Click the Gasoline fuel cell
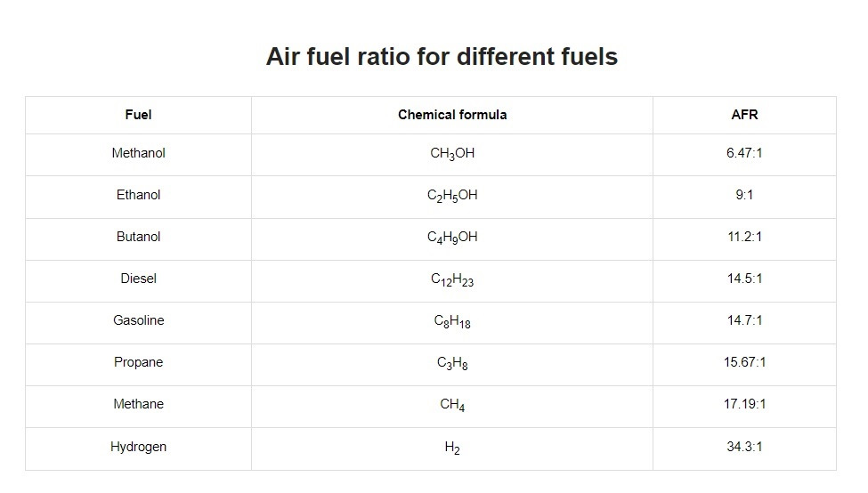This screenshot has height=493, width=868. (x=138, y=320)
